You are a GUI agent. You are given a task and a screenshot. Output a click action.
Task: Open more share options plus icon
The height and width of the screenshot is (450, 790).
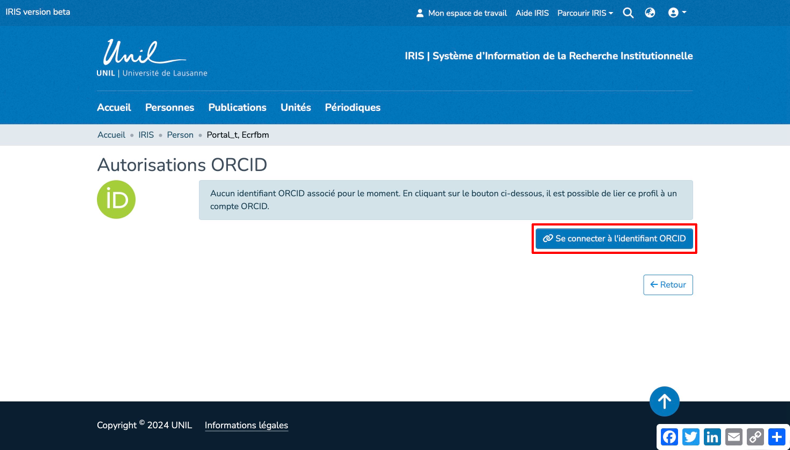click(777, 437)
